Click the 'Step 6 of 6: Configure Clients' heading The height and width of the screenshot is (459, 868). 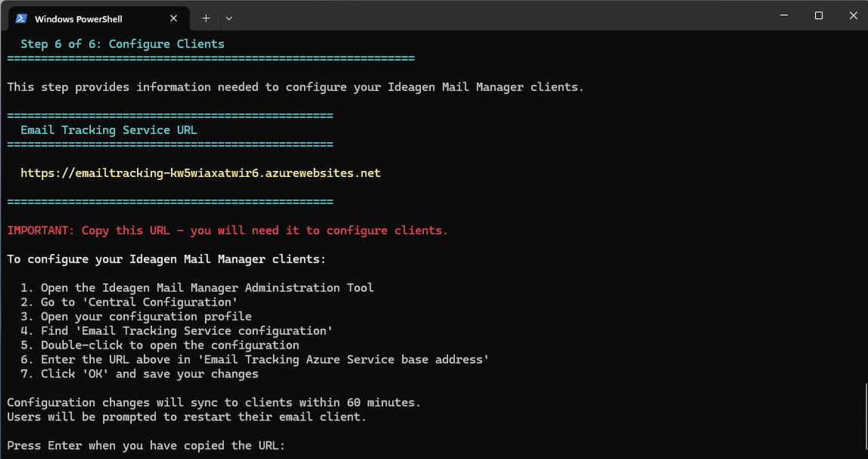tap(123, 45)
